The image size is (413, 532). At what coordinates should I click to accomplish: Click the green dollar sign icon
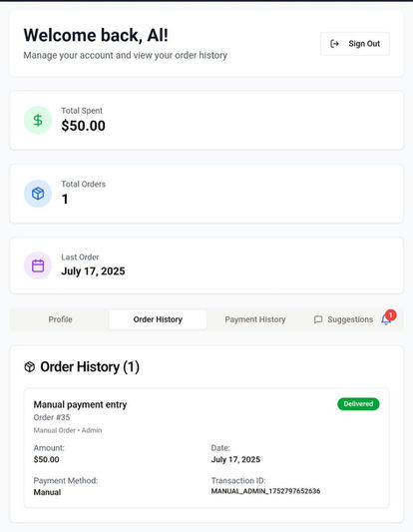tap(38, 120)
